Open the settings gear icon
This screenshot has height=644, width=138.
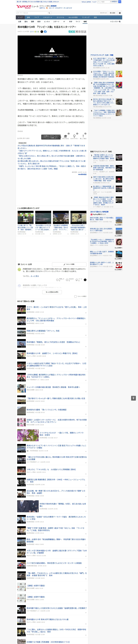[120, 13]
